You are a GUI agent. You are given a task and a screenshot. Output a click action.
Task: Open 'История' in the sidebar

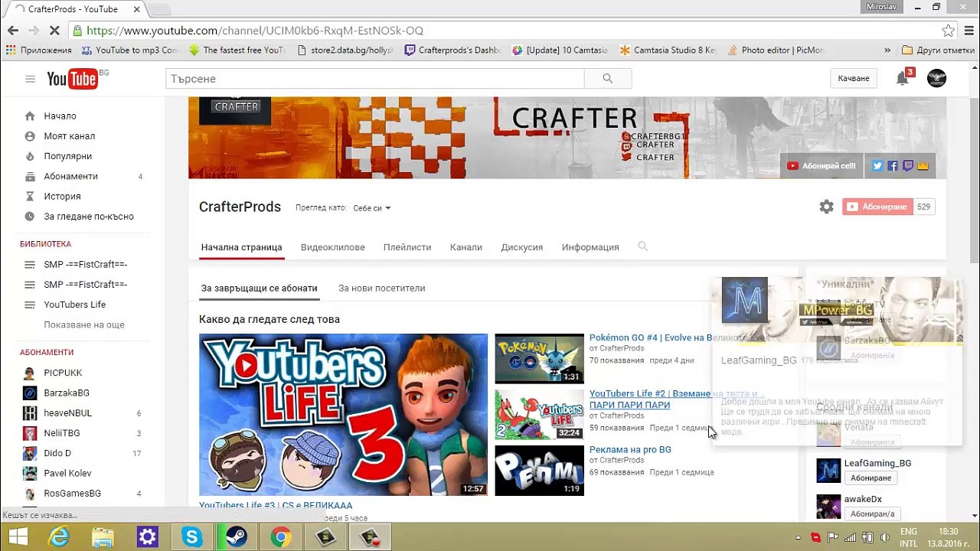(x=62, y=197)
